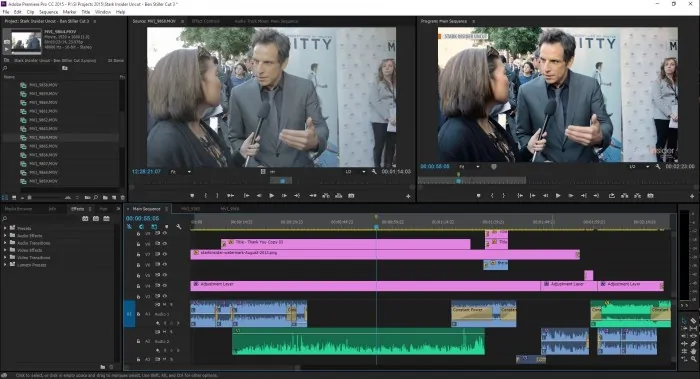
Task: Step forward one frame in Source monitor
Action: 284,196
